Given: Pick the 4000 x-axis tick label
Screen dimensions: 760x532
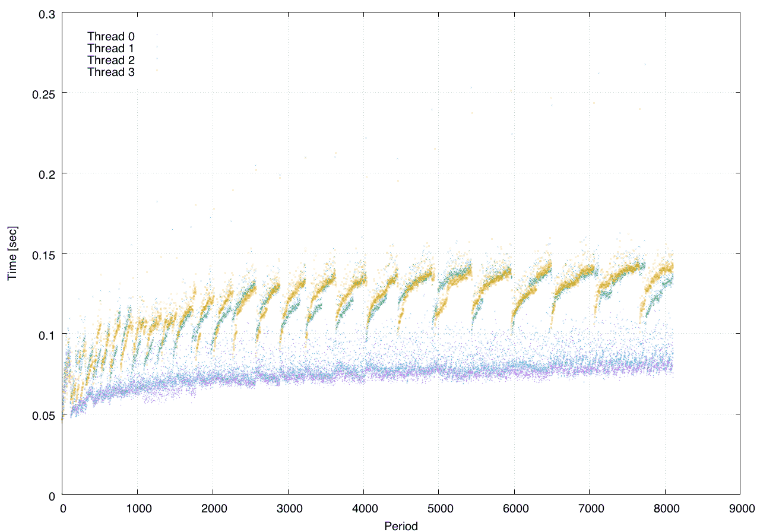Looking at the screenshot, I should (363, 509).
